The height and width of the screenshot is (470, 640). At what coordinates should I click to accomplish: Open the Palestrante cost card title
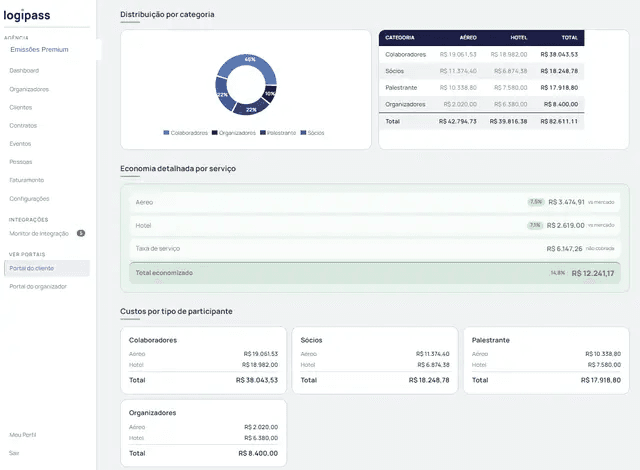point(491,340)
